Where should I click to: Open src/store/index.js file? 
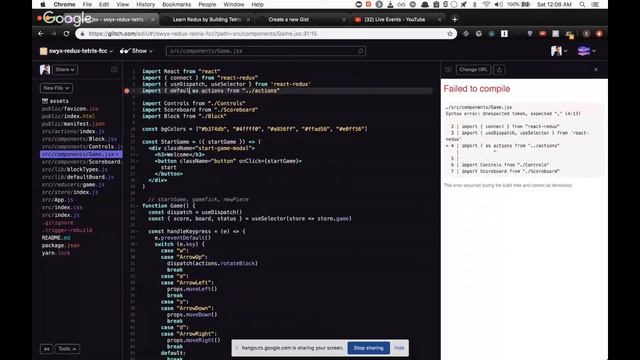[70, 192]
